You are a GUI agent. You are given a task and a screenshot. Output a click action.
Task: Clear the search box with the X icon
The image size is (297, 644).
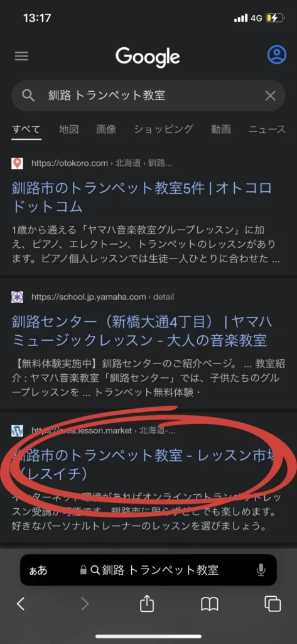(271, 96)
